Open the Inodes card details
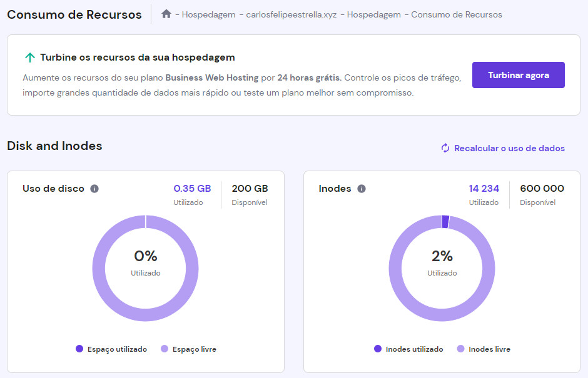Viewport: 588px width, 378px height. point(336,188)
